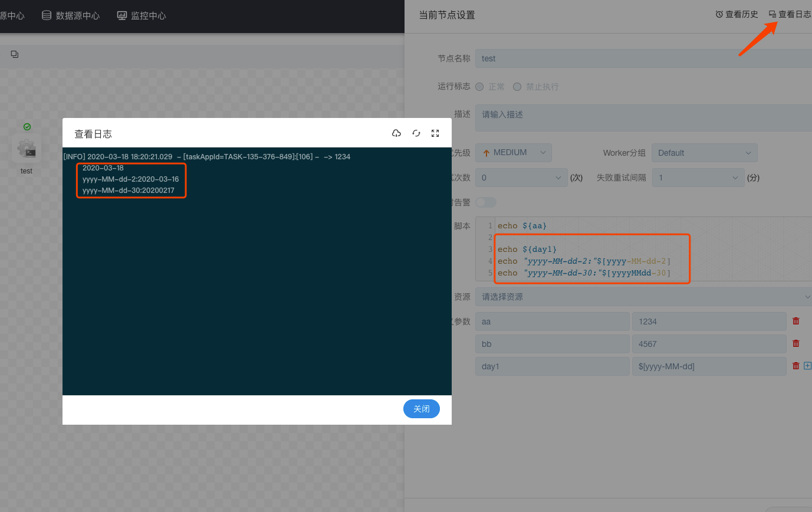
Task: Click the parameter value field 1234
Action: (709, 321)
